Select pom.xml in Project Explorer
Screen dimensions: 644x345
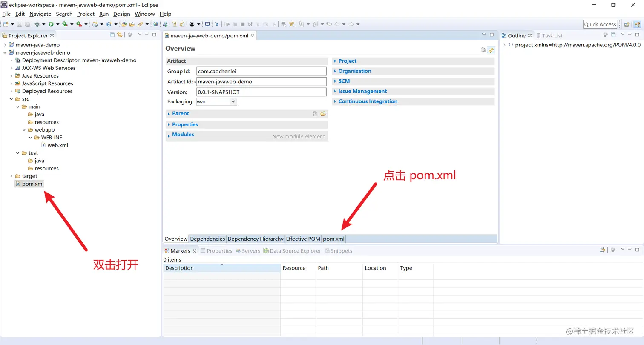[29, 184]
